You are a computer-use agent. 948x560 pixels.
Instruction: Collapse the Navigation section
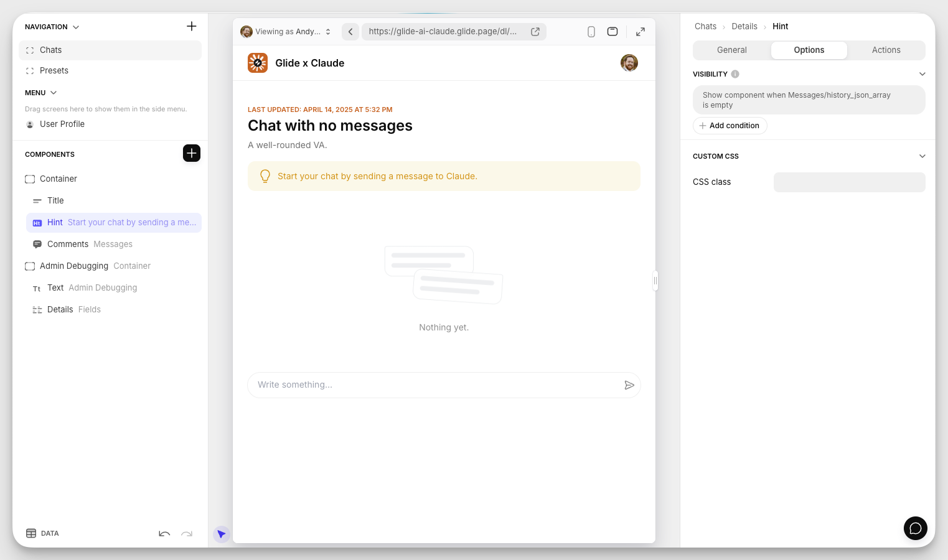76,27
